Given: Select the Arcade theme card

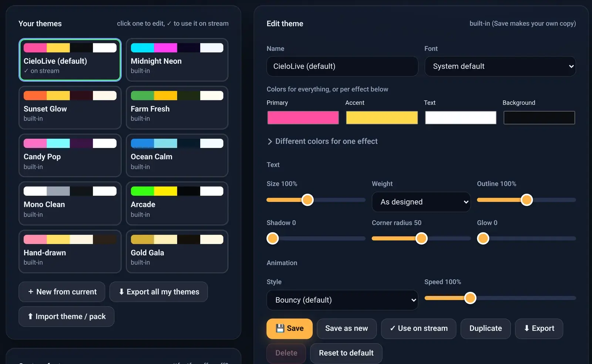Looking at the screenshot, I should 177,203.
